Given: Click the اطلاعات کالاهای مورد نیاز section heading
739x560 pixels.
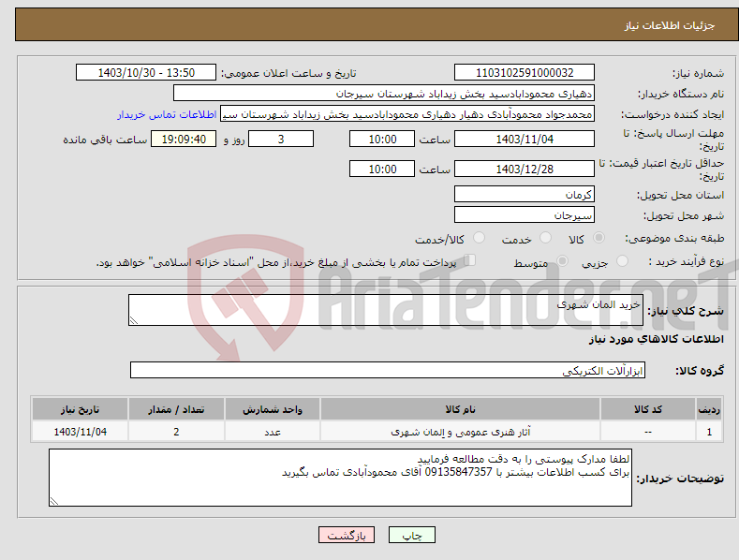Looking at the screenshot, I should [656, 339].
